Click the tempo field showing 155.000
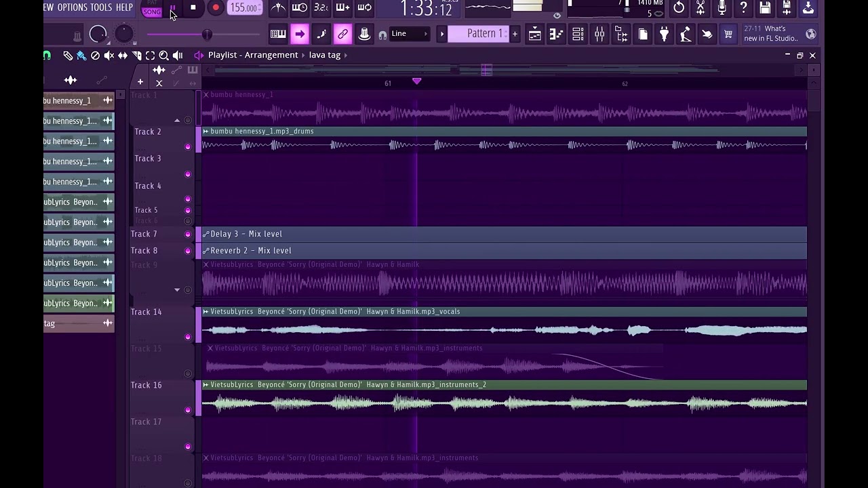The width and height of the screenshot is (868, 488). click(243, 8)
